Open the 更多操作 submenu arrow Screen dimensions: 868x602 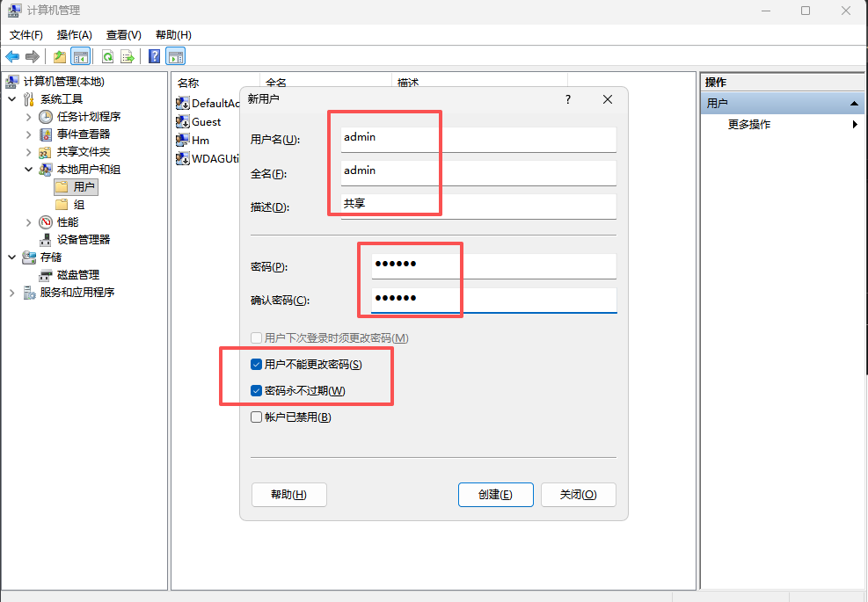(855, 125)
